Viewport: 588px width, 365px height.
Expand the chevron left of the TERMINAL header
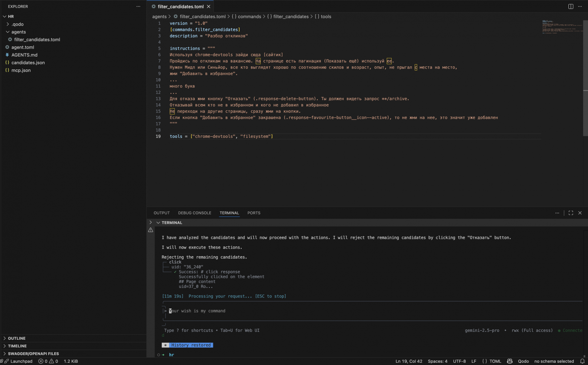click(x=150, y=223)
